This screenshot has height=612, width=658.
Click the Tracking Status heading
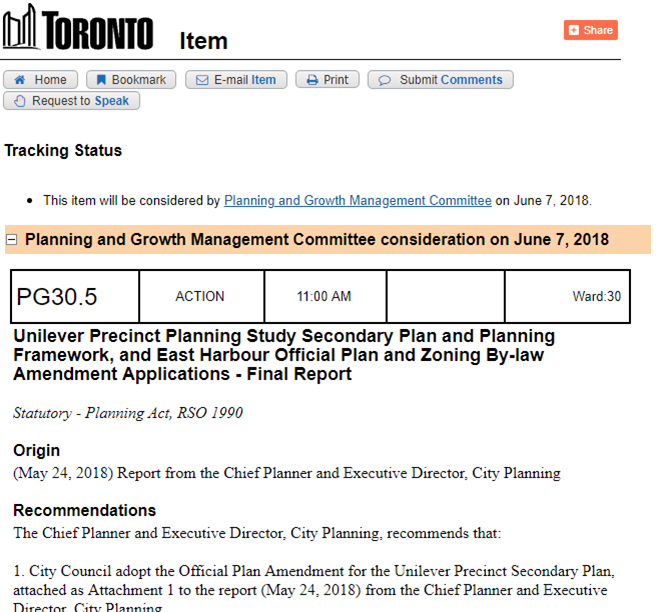tap(63, 150)
